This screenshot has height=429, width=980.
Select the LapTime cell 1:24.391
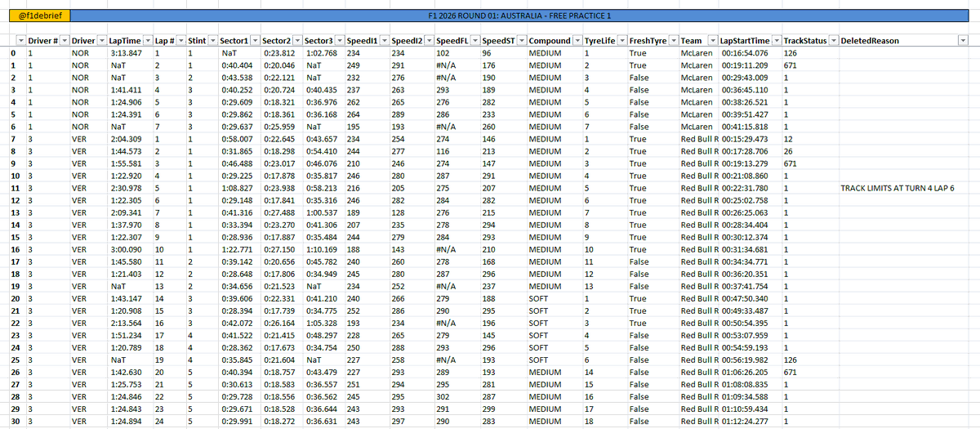[x=130, y=115]
